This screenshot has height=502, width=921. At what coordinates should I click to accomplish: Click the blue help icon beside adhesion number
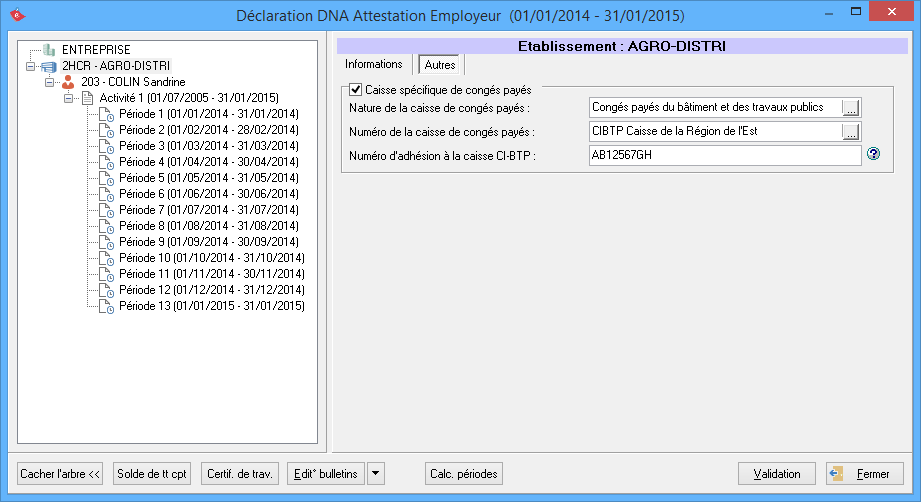pos(873,155)
